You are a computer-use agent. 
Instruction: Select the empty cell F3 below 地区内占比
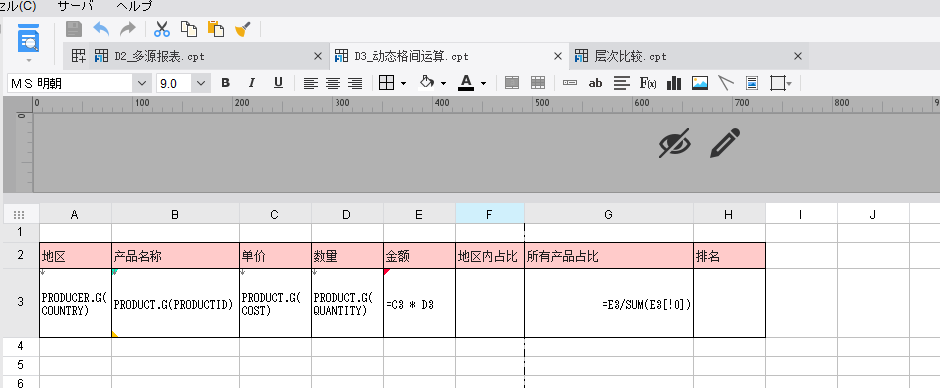(x=490, y=303)
